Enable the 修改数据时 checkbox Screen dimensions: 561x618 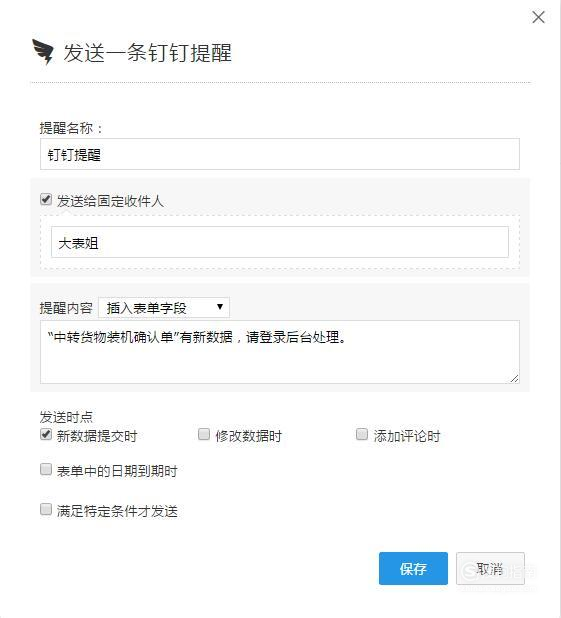[x=204, y=434]
